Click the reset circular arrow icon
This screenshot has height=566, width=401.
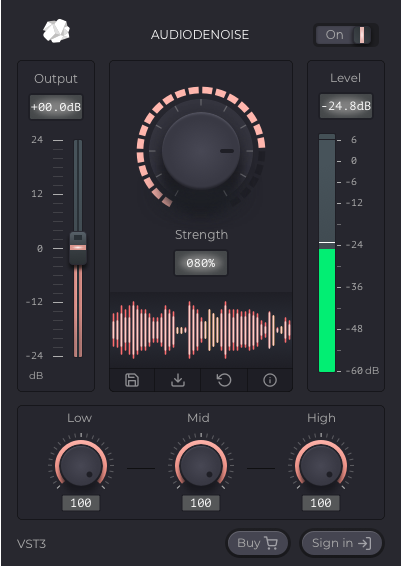click(x=224, y=380)
